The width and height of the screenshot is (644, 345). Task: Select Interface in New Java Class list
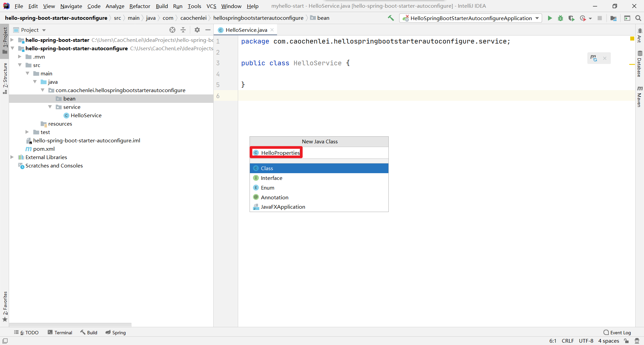click(319, 178)
